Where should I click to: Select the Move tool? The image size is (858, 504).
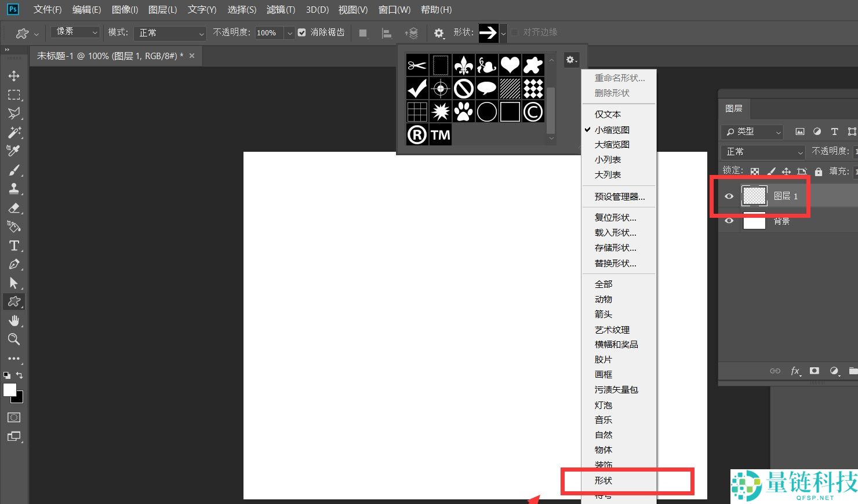coord(14,76)
